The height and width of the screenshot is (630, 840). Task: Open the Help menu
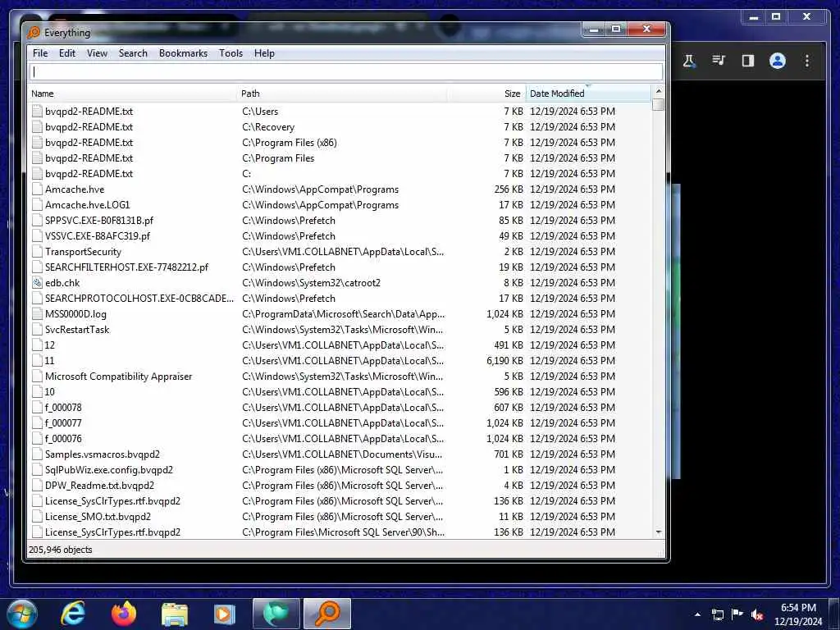coord(264,53)
